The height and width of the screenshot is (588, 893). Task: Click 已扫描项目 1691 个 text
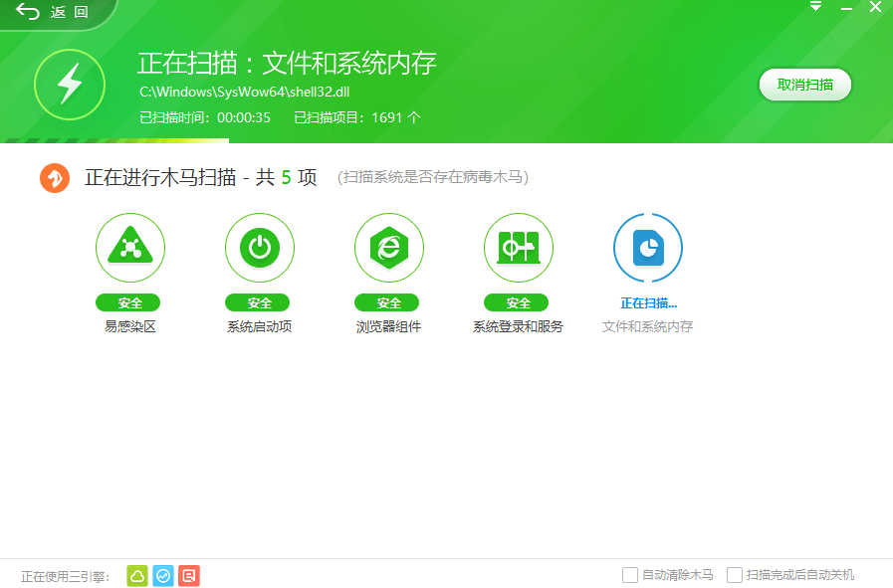coord(357,117)
